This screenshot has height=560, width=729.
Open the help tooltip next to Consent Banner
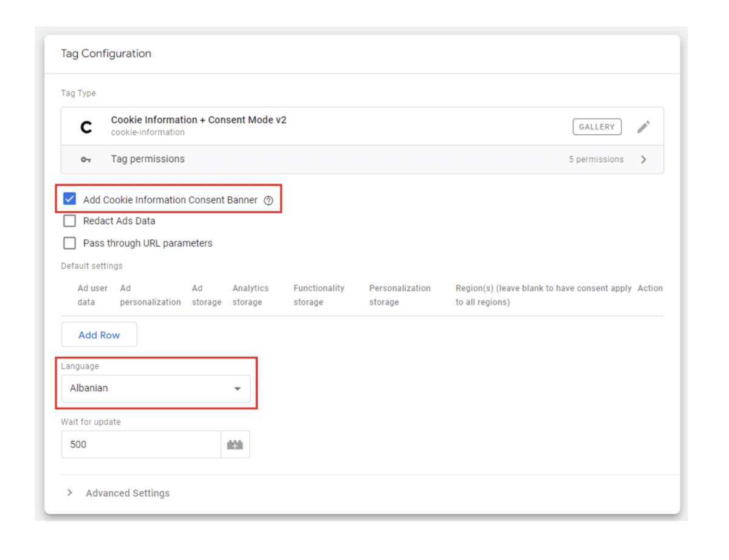pyautogui.click(x=269, y=200)
